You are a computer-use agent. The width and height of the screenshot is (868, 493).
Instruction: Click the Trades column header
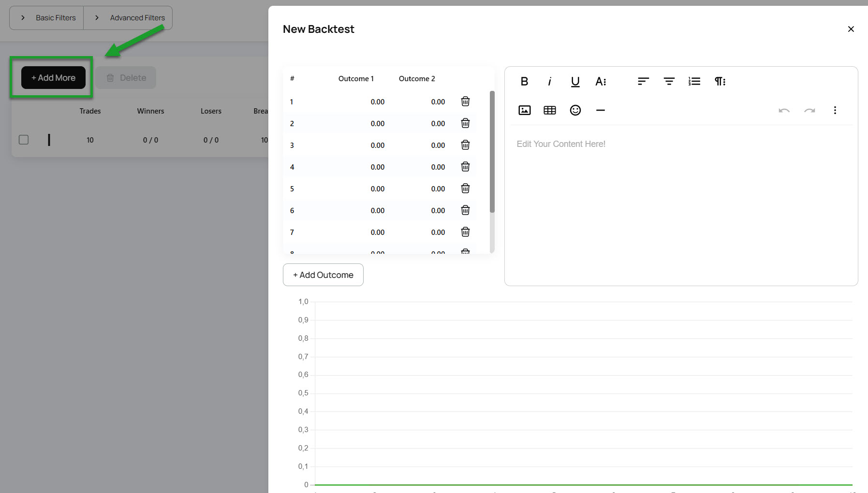[90, 111]
